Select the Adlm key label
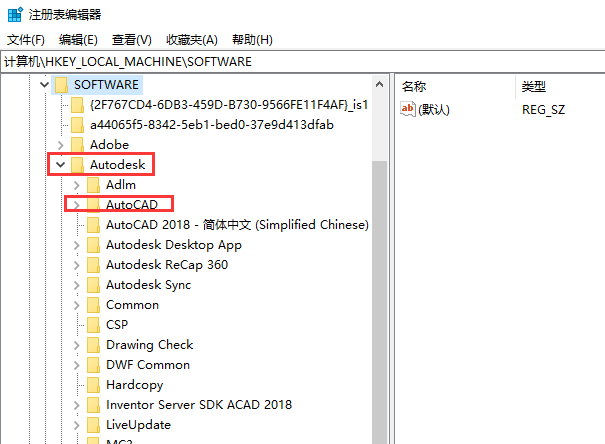 tap(121, 185)
